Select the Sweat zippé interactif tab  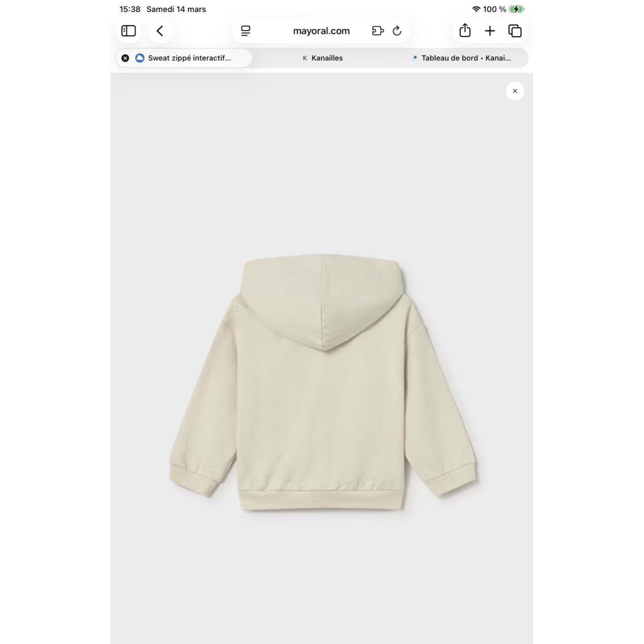pyautogui.click(x=190, y=58)
